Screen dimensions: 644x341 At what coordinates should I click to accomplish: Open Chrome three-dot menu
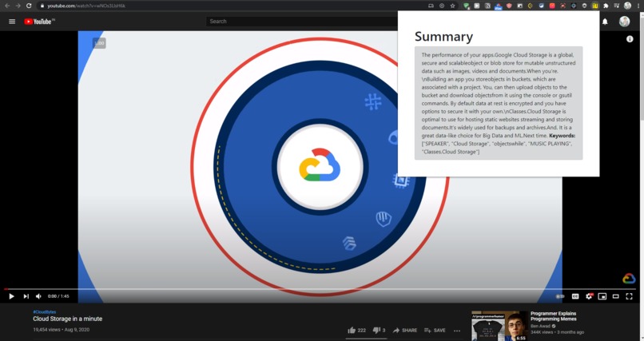coord(638,6)
